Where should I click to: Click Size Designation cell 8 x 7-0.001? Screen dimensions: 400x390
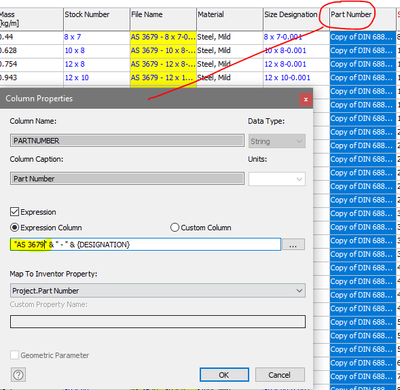click(296, 37)
